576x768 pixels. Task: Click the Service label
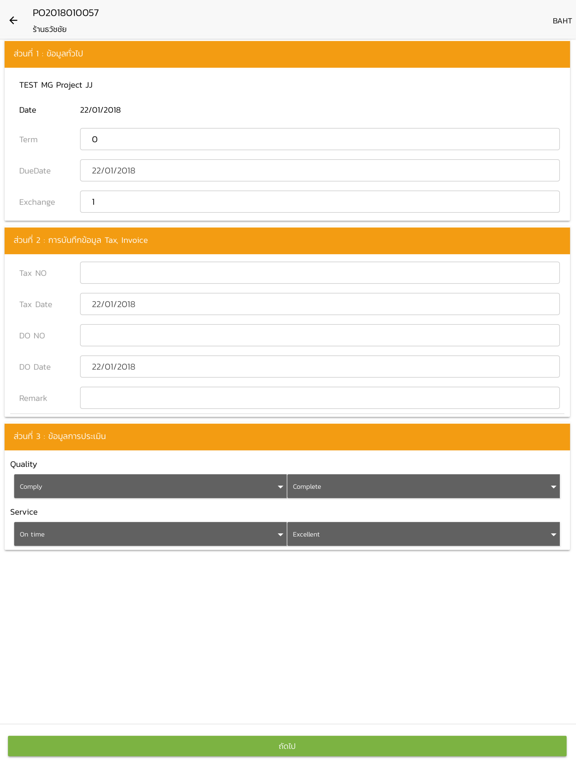24,512
